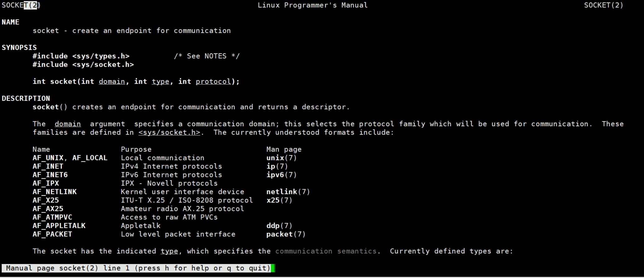
Task: Click the DESCRIPTION section heading
Action: pyautogui.click(x=26, y=99)
